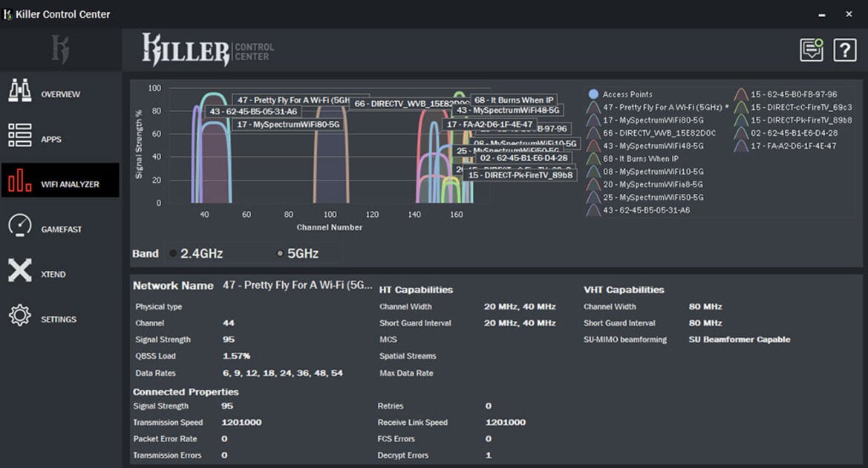Click legend curve icon for 68 - It Burns When IP
This screenshot has width=868, height=468.
[x=593, y=158]
